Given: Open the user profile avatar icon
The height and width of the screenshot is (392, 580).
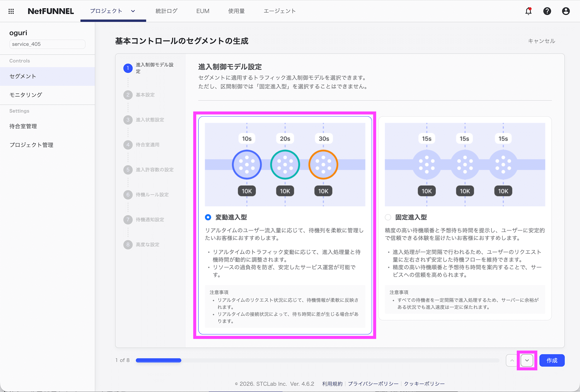Looking at the screenshot, I should [565, 11].
